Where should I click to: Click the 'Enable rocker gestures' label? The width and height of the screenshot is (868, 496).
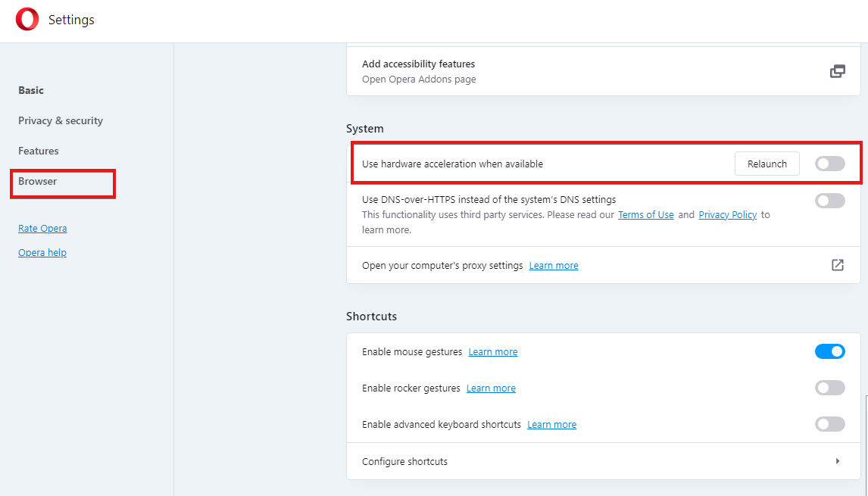coord(411,388)
